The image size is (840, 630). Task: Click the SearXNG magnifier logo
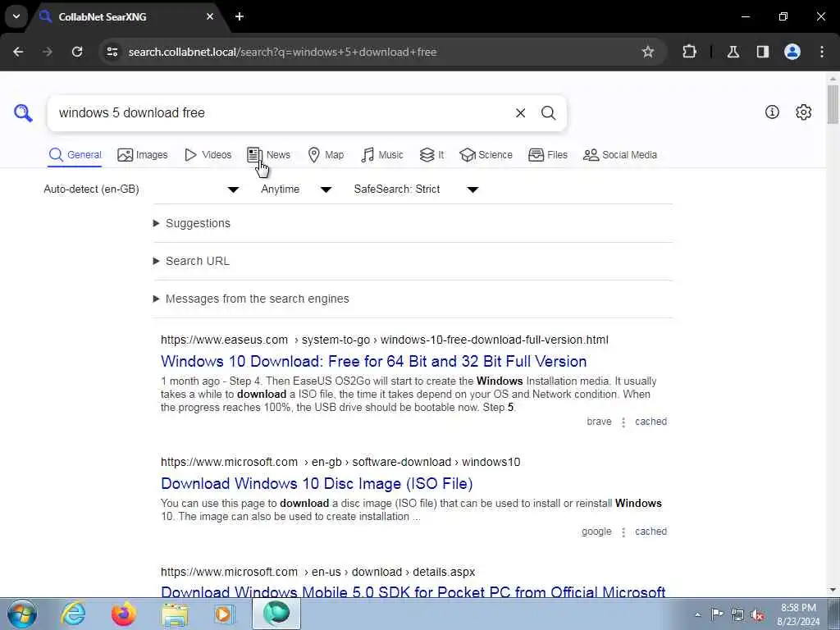point(23,113)
